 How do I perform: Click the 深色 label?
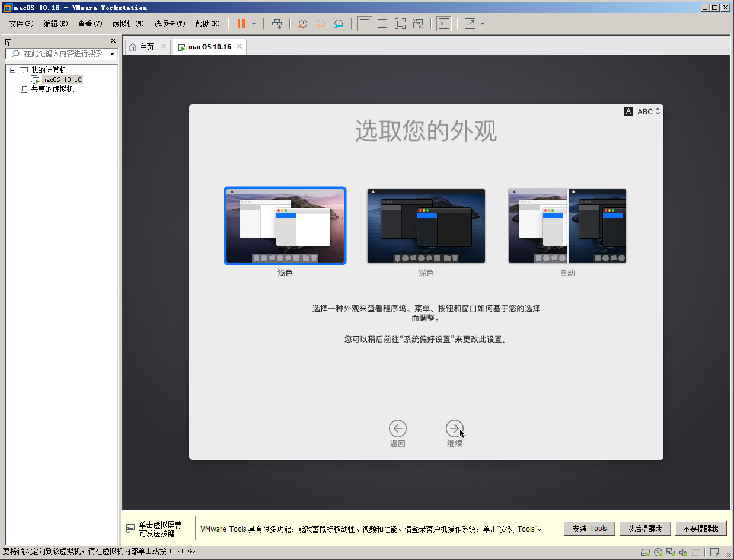426,273
